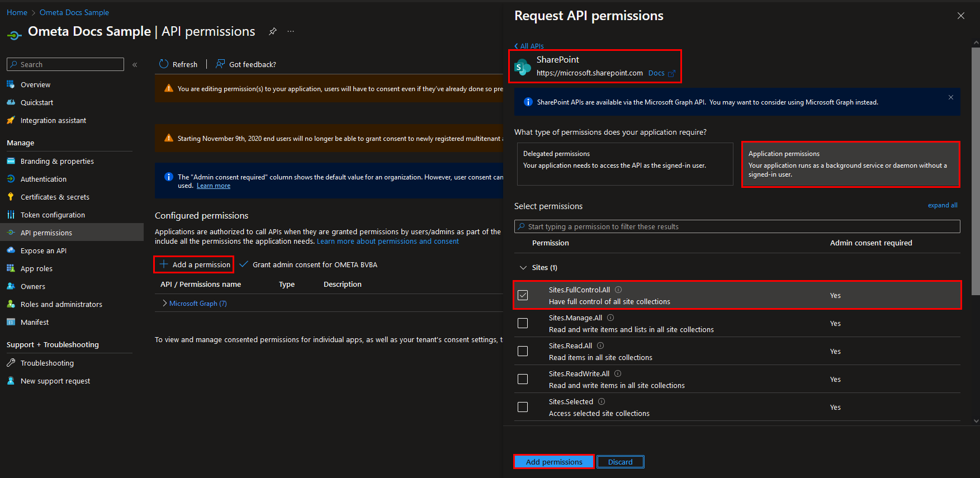Close the Request API permissions panel
The height and width of the screenshot is (478, 980).
click(961, 16)
